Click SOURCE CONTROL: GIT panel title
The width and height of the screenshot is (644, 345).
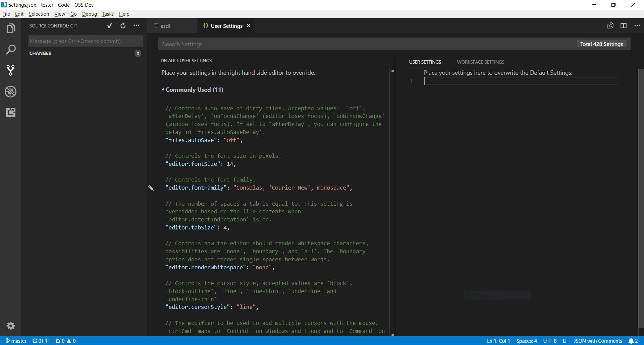point(53,26)
